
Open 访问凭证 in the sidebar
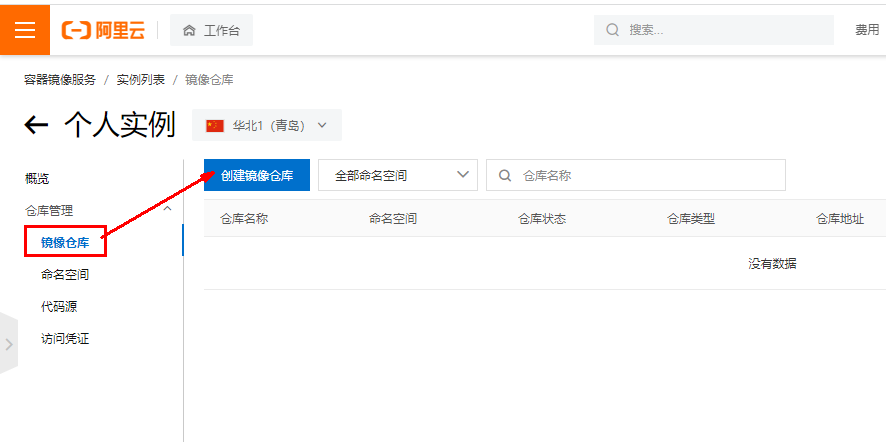click(65, 338)
